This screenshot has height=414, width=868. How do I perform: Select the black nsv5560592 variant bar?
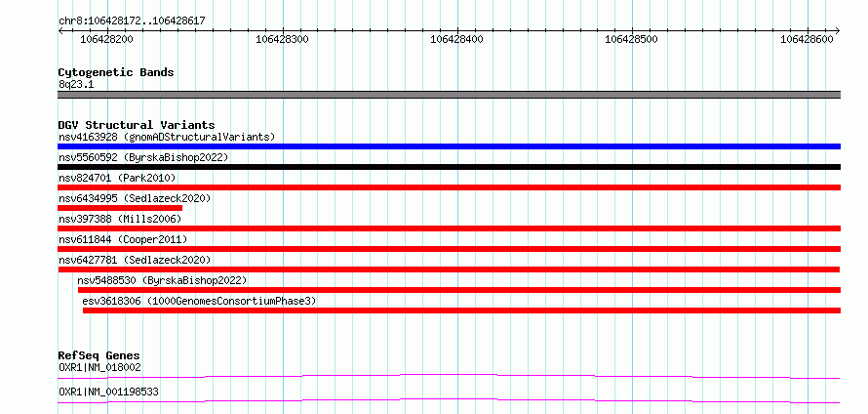click(449, 167)
